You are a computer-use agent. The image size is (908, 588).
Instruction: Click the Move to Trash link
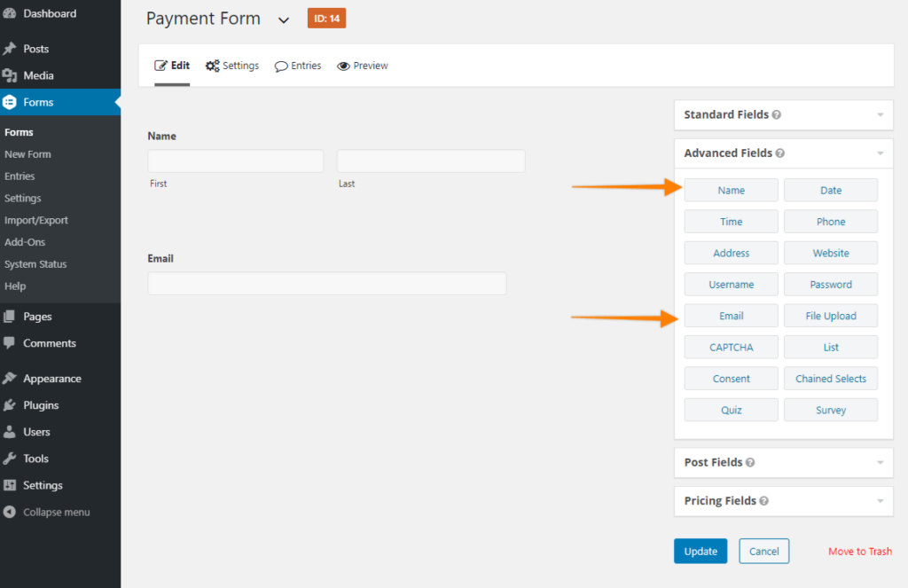[859, 551]
